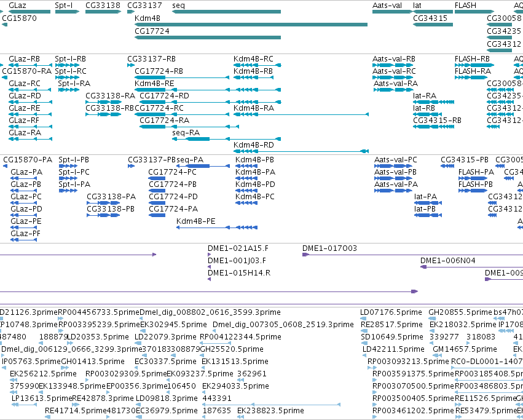Click transcript Kdm4B-RA
The width and height of the screenshot is (523, 420).
[x=301, y=114]
